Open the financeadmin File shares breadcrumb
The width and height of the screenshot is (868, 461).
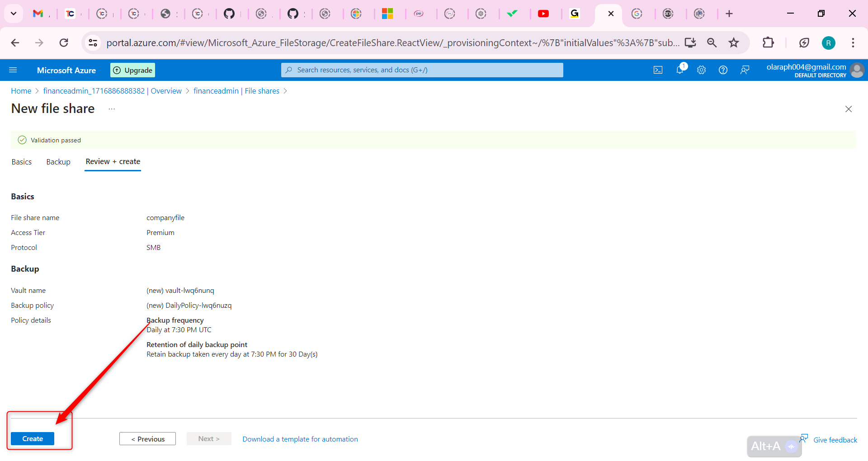tap(236, 91)
